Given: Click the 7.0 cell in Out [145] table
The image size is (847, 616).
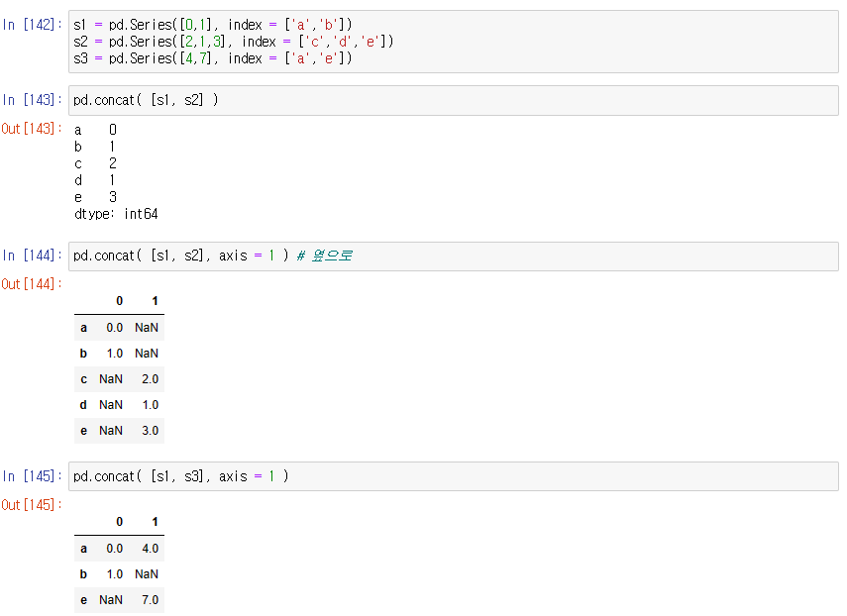Looking at the screenshot, I should tap(151, 600).
